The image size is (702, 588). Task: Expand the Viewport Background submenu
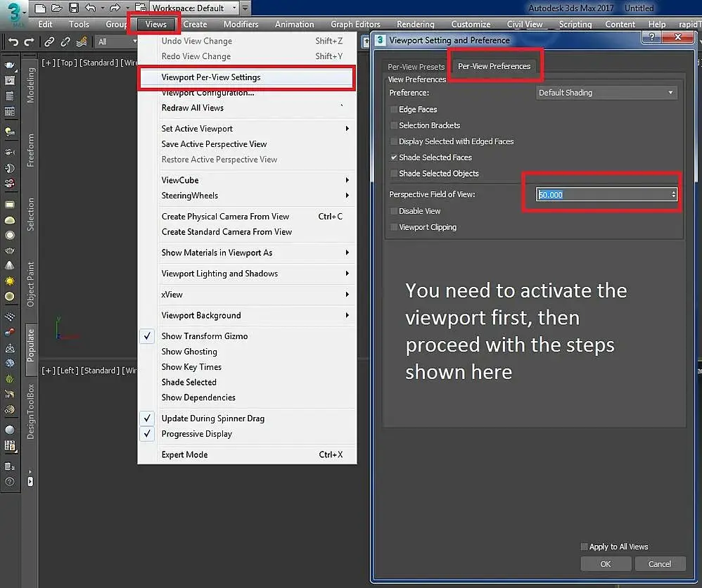pyautogui.click(x=247, y=315)
